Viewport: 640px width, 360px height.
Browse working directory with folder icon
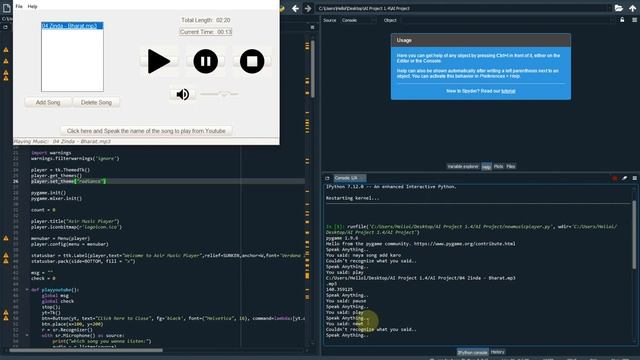pos(619,8)
